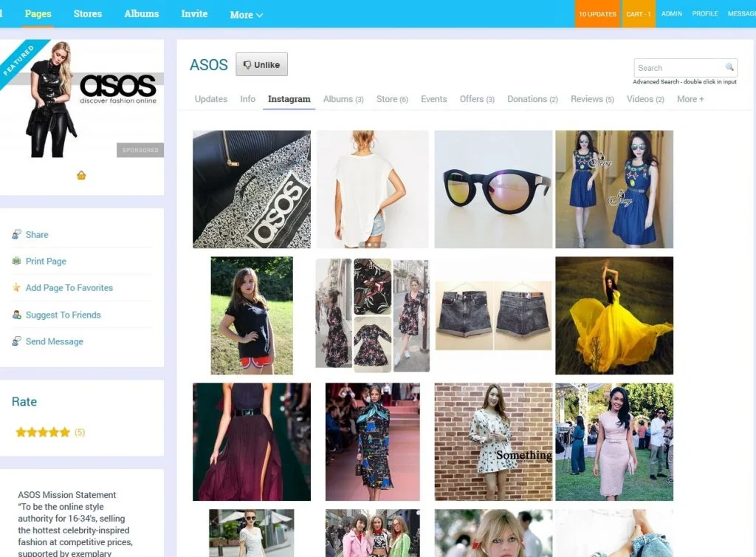Click the 10 Updates button
This screenshot has height=557, width=756.
pos(597,14)
